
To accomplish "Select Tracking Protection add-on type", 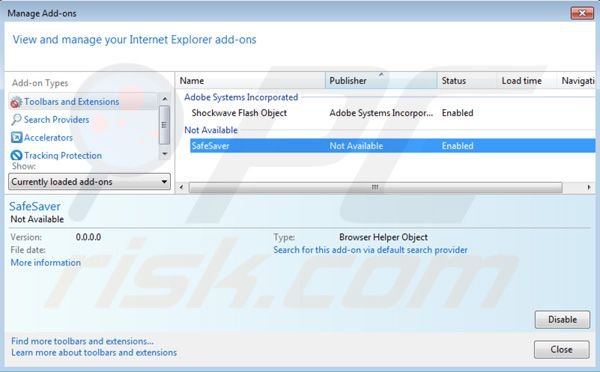I will 63,155.
